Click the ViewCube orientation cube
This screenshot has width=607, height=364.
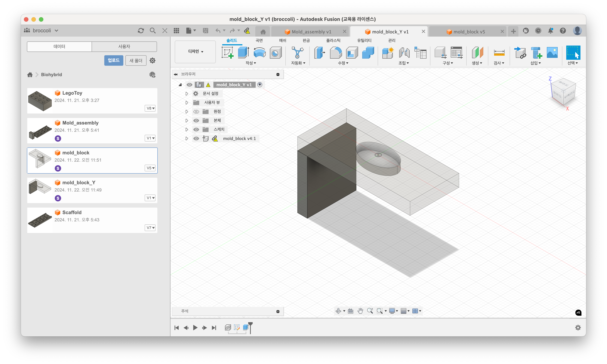pos(564,91)
